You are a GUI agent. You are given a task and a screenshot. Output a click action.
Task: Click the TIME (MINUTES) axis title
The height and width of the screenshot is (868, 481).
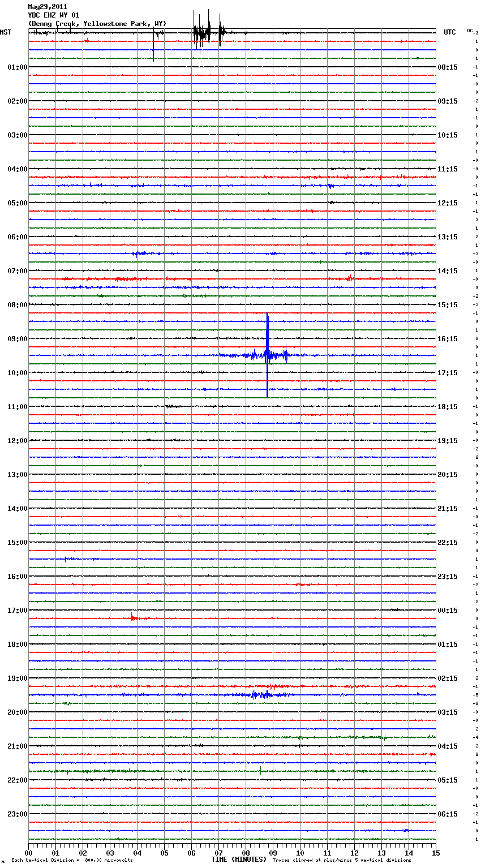pos(239,860)
